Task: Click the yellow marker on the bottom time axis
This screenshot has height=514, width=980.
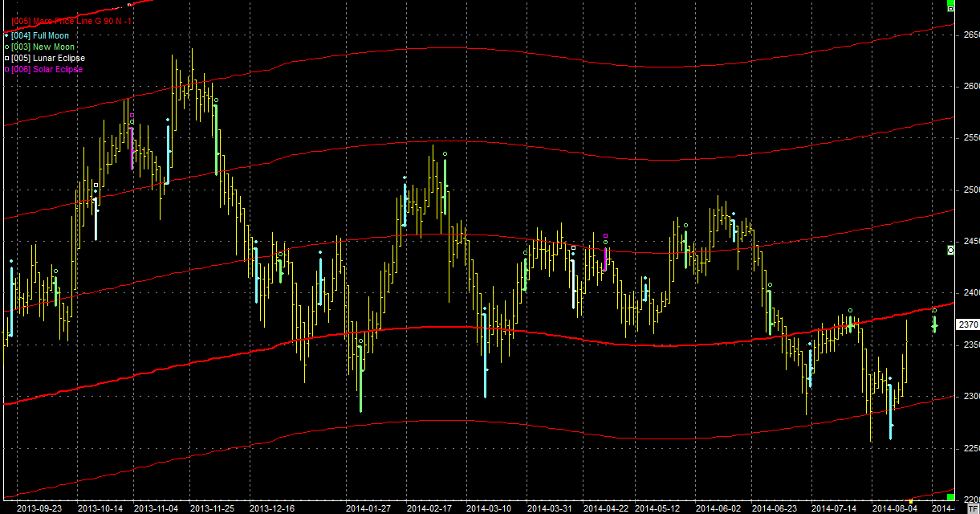Action: [911, 501]
